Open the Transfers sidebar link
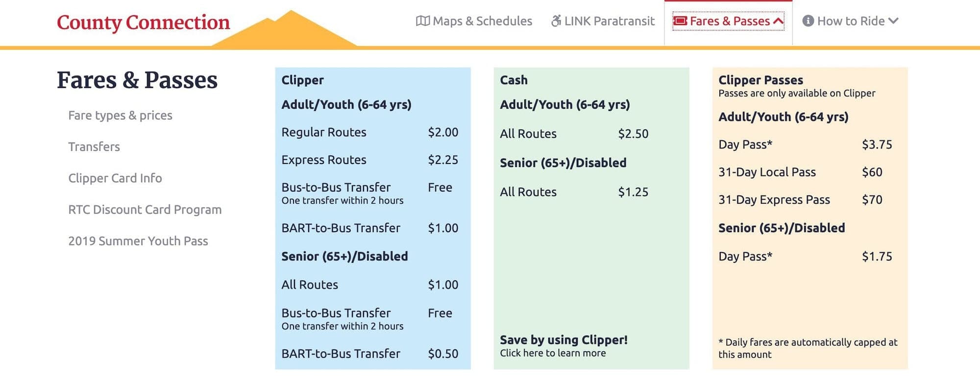 (x=94, y=147)
